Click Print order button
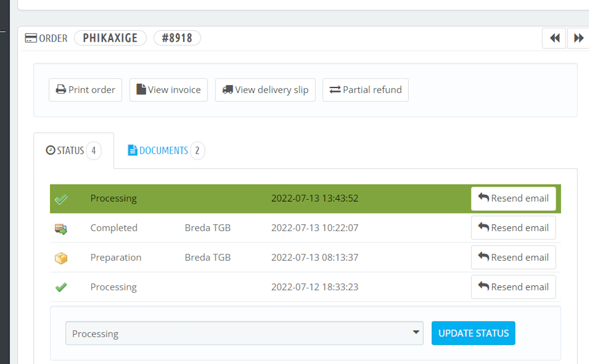The height and width of the screenshot is (364, 589). (x=85, y=90)
